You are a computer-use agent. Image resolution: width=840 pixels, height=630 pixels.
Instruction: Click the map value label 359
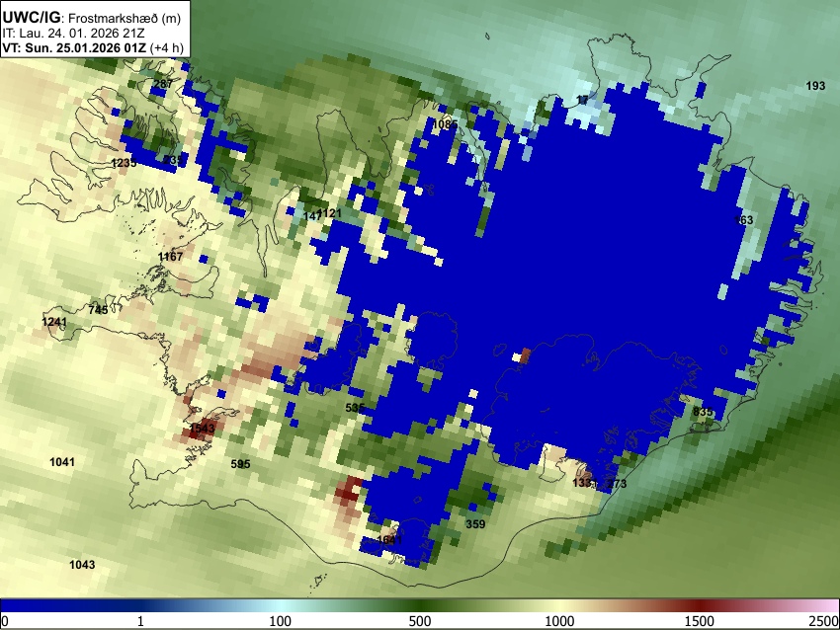(475, 524)
